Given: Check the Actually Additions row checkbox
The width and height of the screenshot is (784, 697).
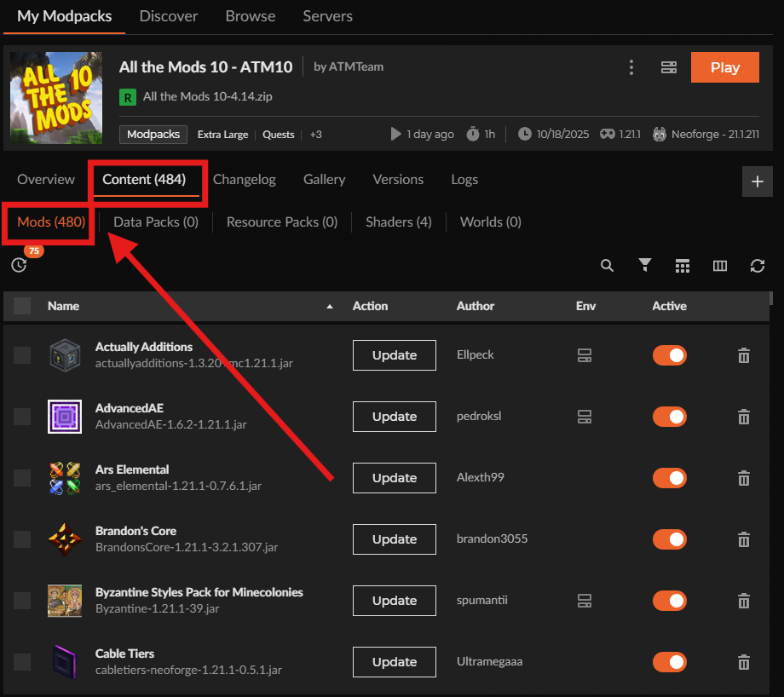Looking at the screenshot, I should coord(22,355).
